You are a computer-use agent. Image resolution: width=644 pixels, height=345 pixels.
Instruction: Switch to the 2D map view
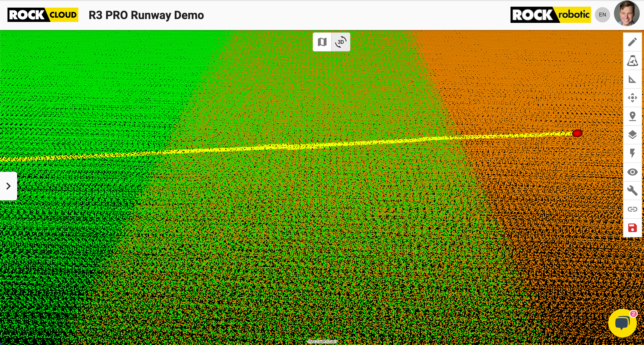click(322, 42)
